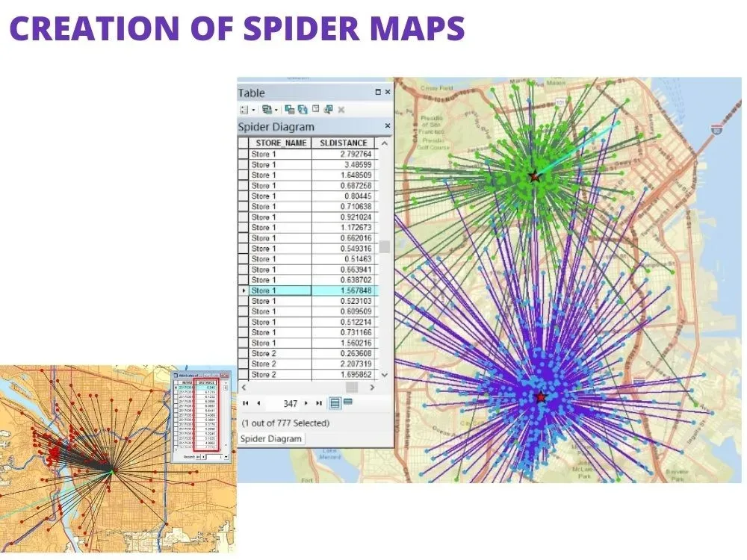Select the highlighted Store 1 row checkbox
This screenshot has width=747, height=560.
pyautogui.click(x=245, y=291)
